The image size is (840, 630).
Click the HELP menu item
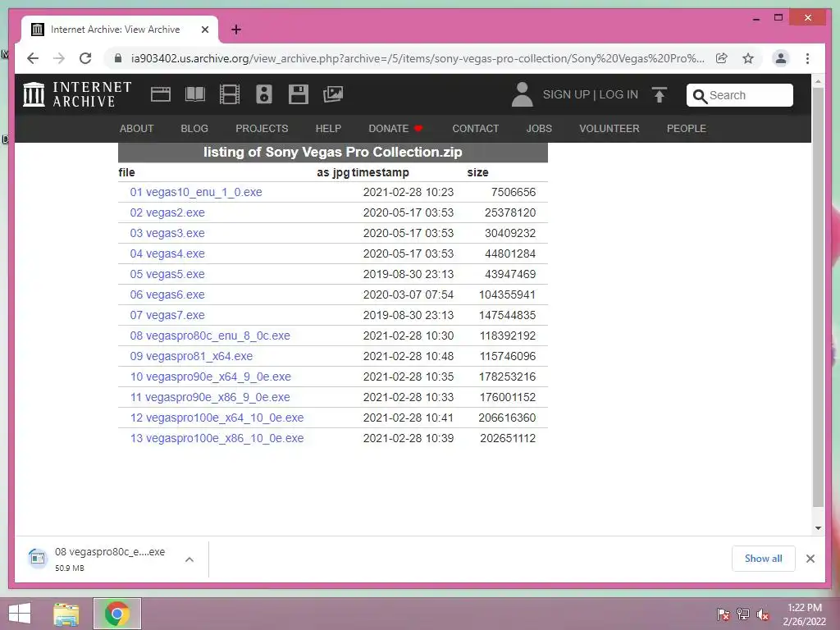(328, 129)
